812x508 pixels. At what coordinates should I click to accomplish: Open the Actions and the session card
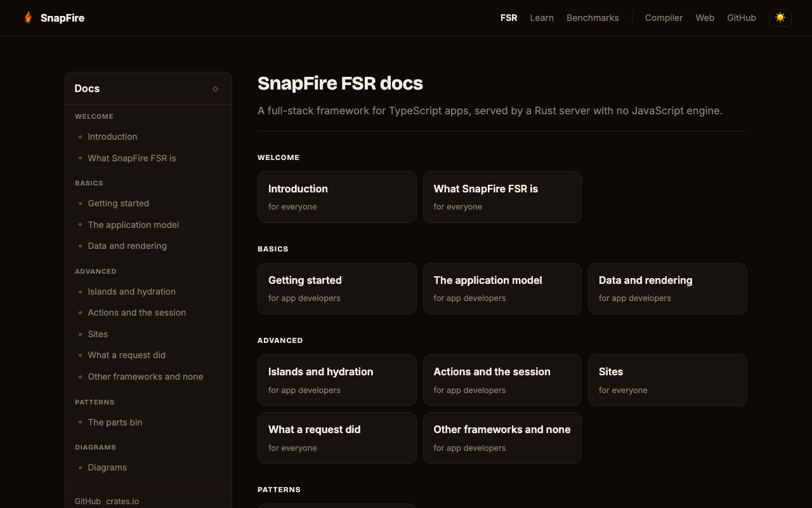coord(502,380)
